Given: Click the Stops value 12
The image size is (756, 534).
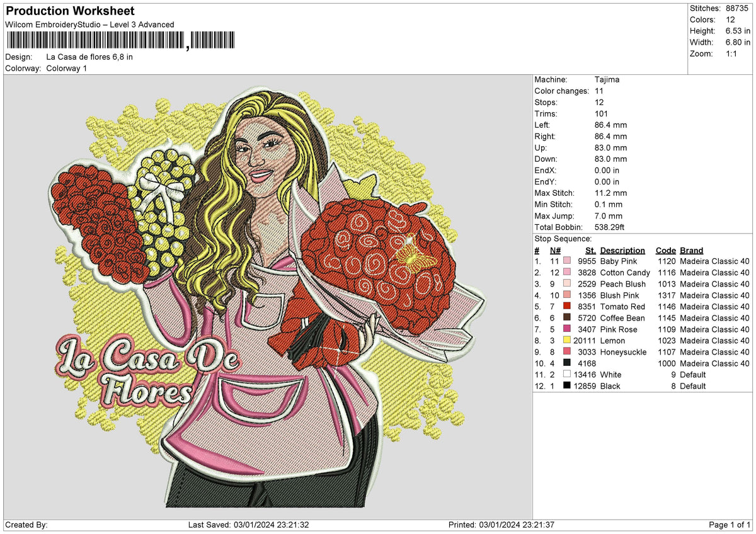Looking at the screenshot, I should coord(599,102).
